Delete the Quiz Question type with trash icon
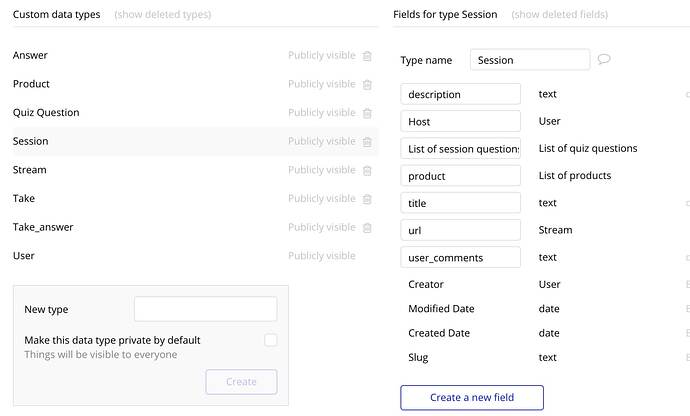 (x=367, y=113)
